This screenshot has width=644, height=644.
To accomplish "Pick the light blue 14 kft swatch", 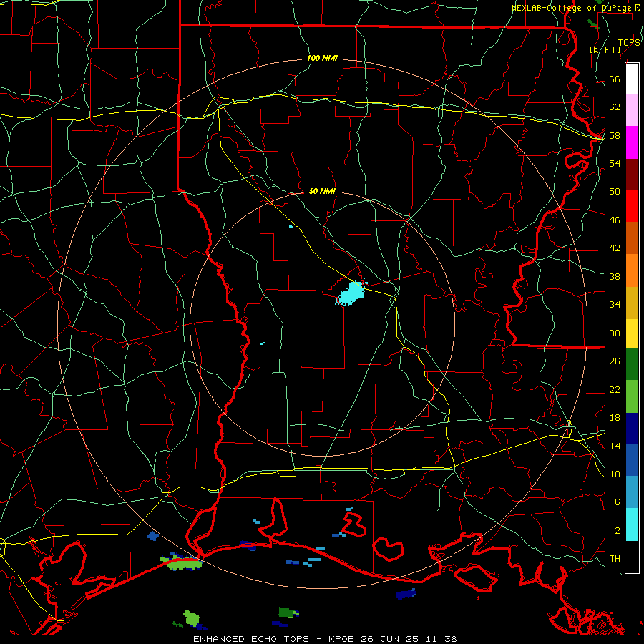I will click(x=632, y=492).
